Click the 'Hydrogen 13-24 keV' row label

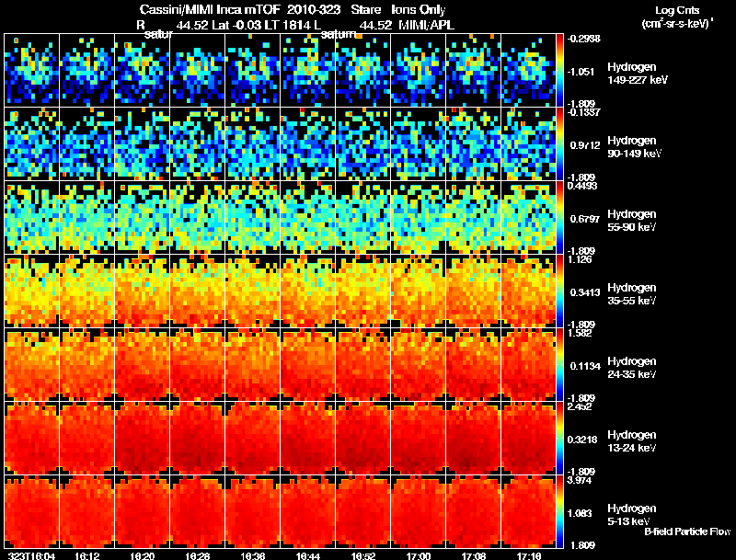[x=632, y=441]
